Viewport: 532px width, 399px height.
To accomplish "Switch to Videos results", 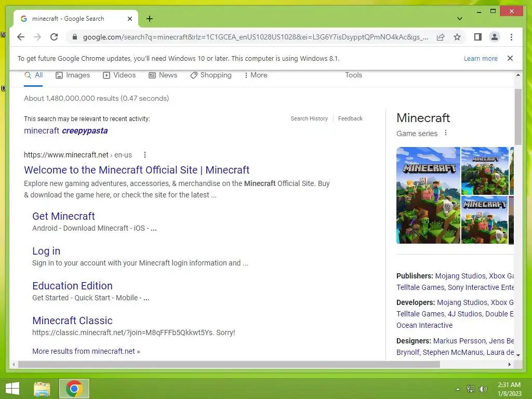I will pos(119,75).
